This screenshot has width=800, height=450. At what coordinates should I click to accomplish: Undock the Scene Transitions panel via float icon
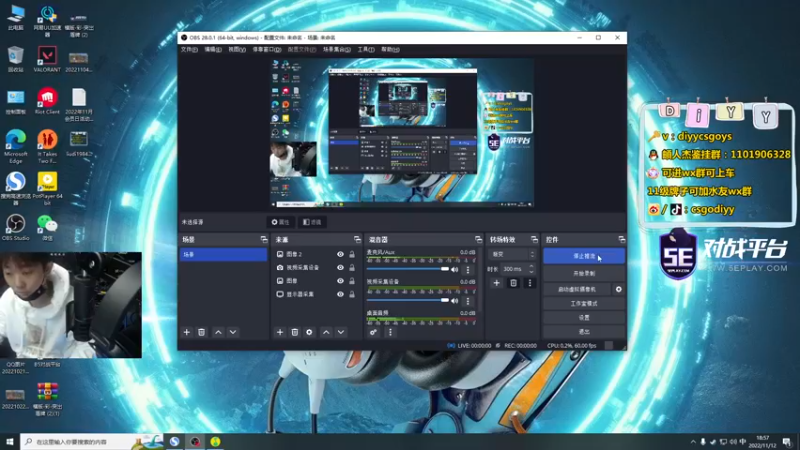[534, 239]
